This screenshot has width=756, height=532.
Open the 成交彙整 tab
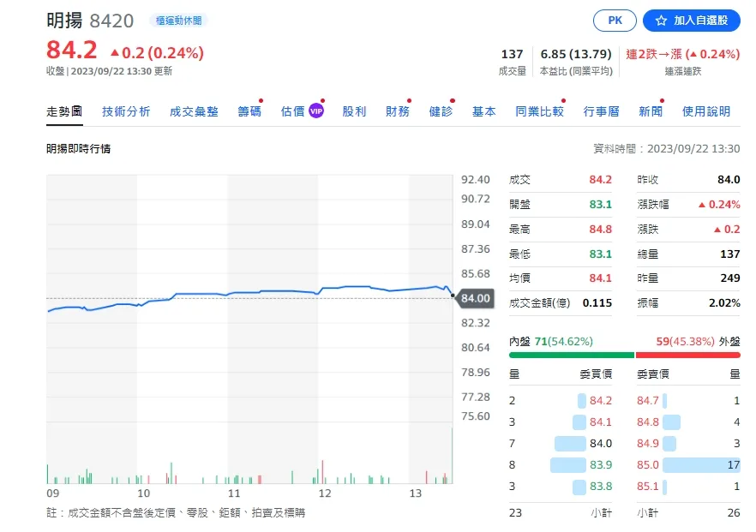(194, 111)
